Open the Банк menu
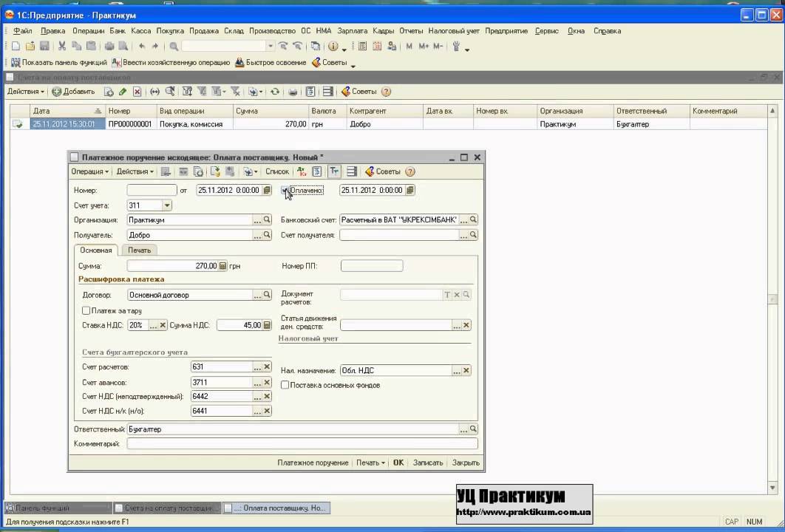 coord(118,31)
